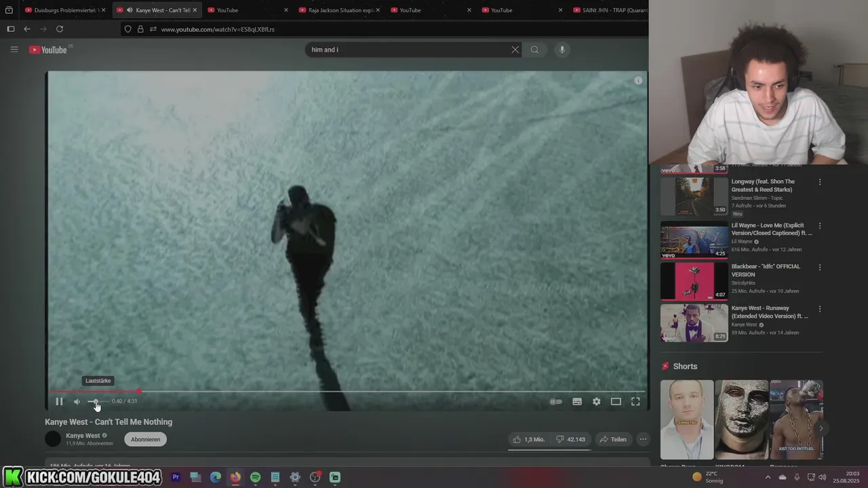
Task: Go back in browser history
Action: (27, 29)
